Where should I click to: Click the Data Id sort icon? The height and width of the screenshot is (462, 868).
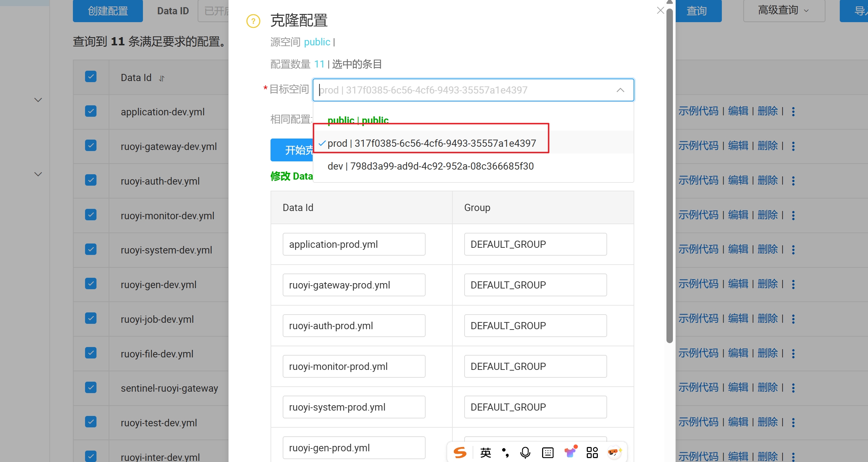pos(162,78)
